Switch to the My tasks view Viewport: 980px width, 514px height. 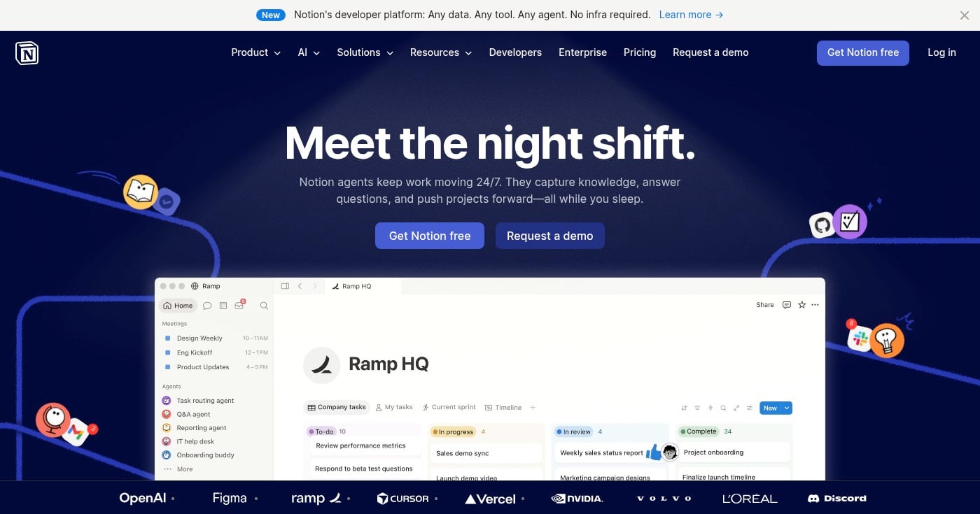click(x=394, y=407)
